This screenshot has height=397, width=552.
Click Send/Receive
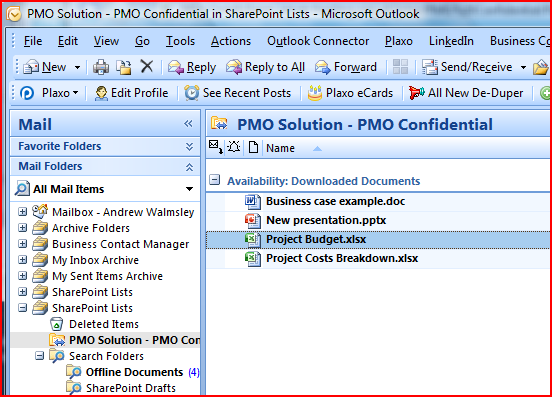pos(467,67)
